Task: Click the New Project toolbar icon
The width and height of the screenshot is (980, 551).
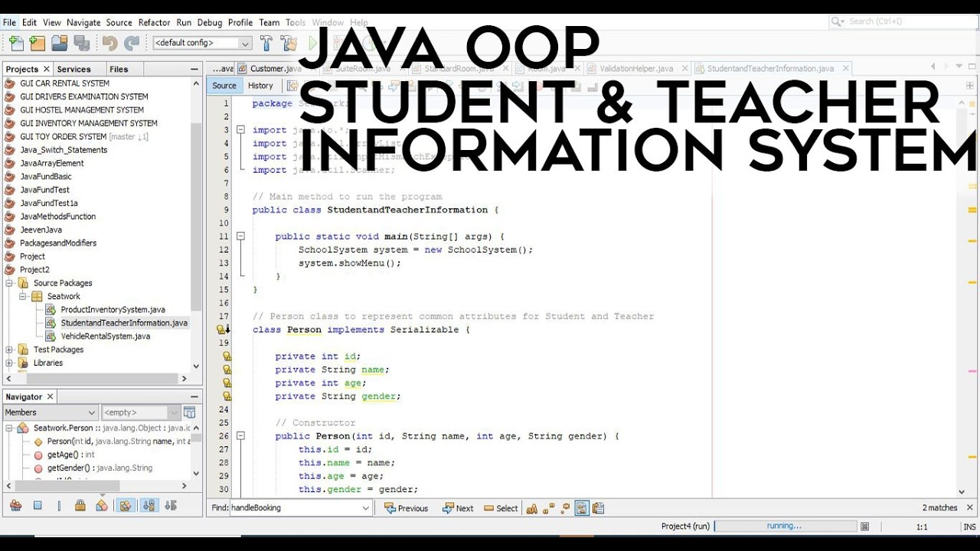Action: (x=37, y=44)
